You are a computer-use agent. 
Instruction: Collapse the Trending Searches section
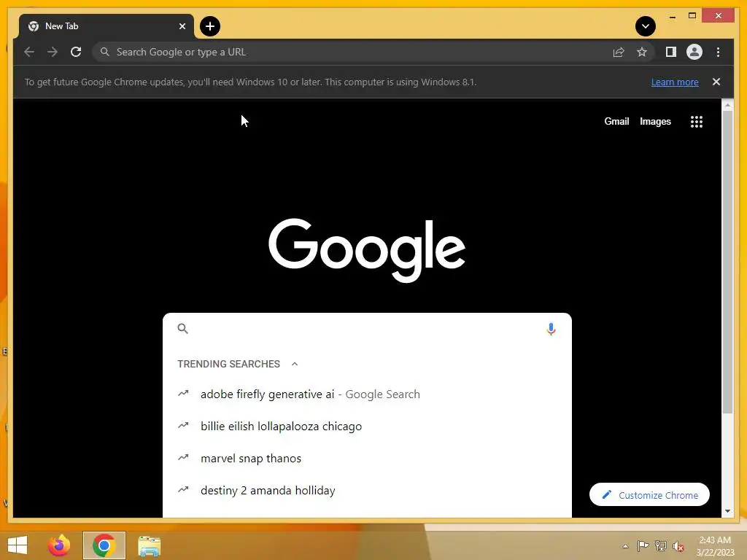(x=295, y=364)
